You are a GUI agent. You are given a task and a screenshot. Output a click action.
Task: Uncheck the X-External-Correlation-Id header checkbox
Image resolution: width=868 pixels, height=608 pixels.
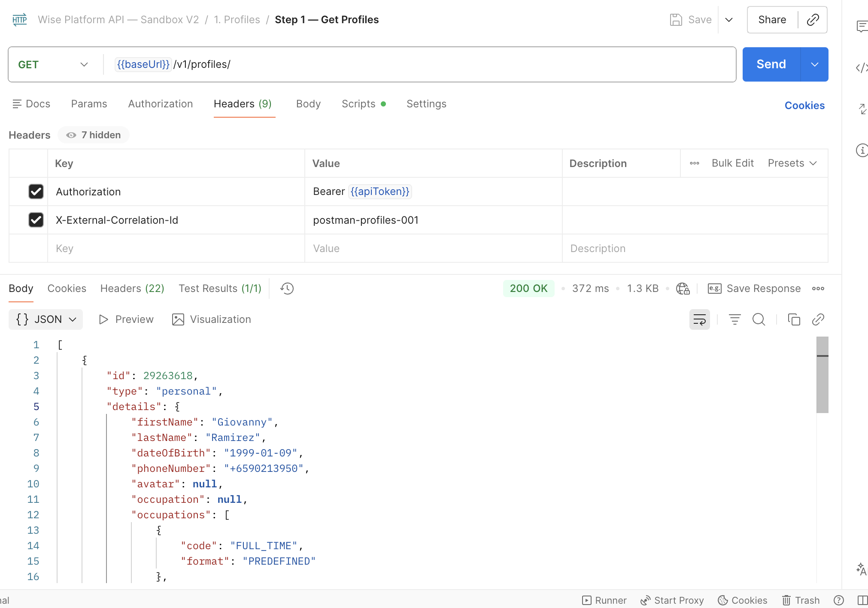click(36, 220)
